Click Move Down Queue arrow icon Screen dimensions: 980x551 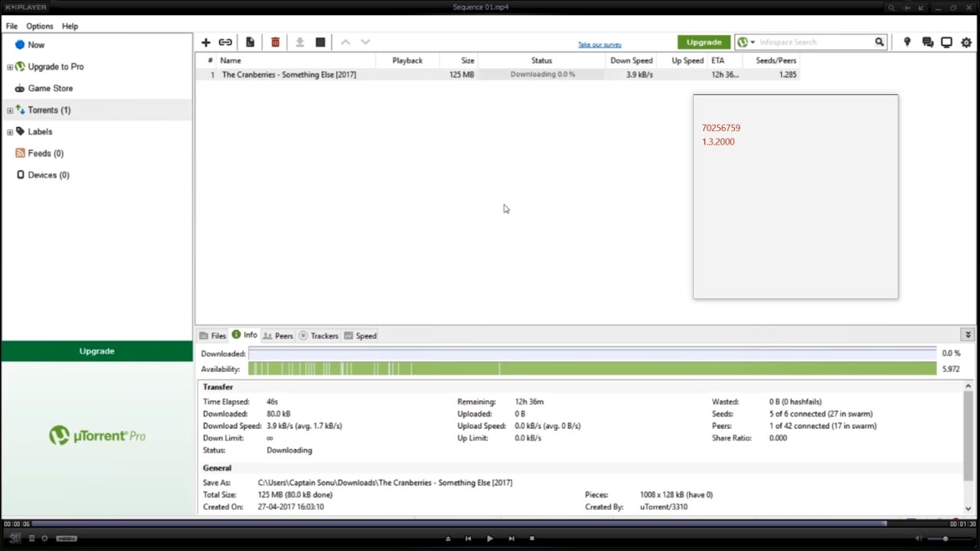tap(365, 42)
